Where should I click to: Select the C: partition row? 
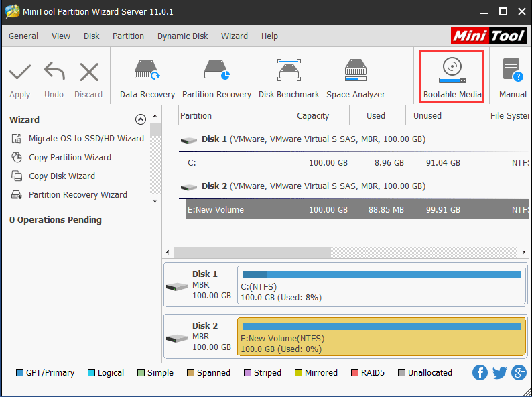click(357, 163)
